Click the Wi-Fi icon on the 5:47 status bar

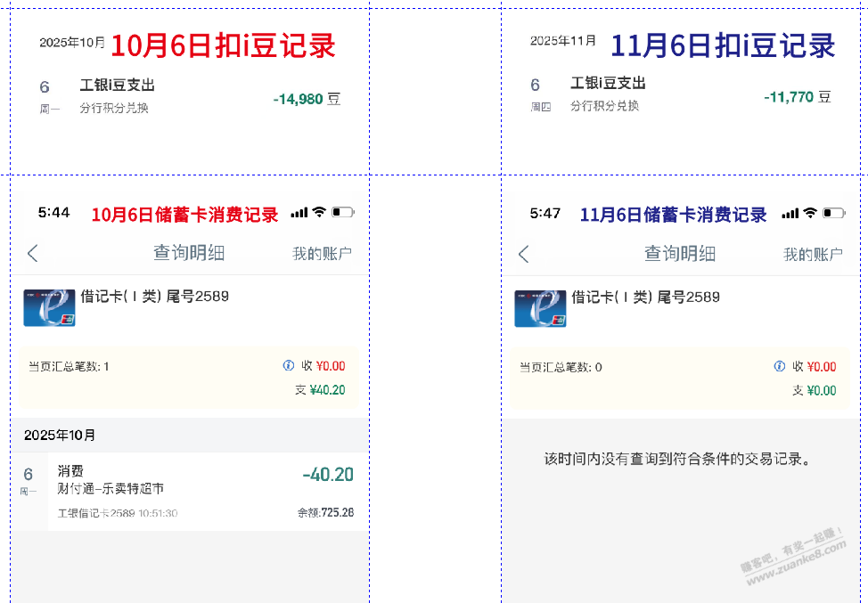tap(809, 213)
